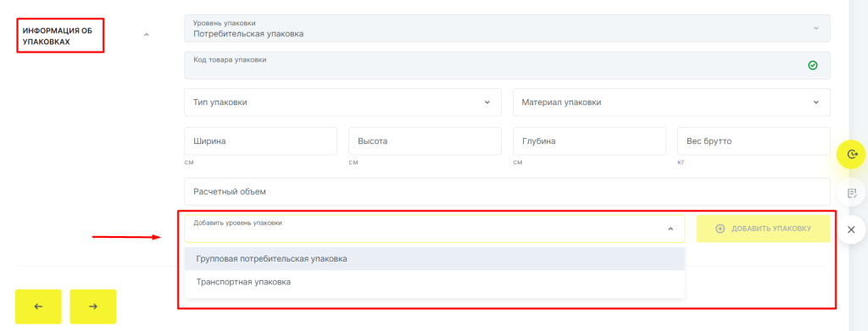Click the document edit icon on right sidebar
The height and width of the screenshot is (331, 868).
[x=851, y=193]
